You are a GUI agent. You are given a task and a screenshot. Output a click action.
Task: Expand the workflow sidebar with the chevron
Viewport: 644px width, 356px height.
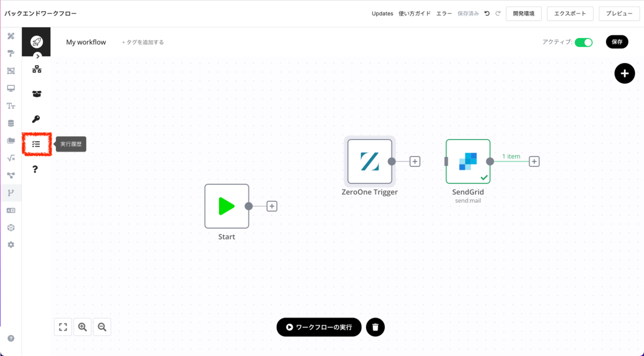click(x=38, y=56)
